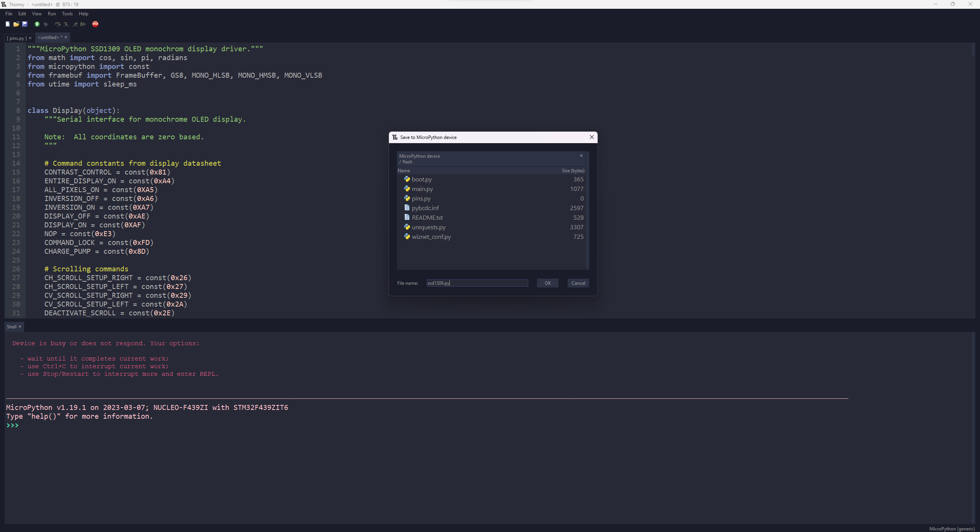Open the View menu
980x532 pixels.
click(x=37, y=14)
